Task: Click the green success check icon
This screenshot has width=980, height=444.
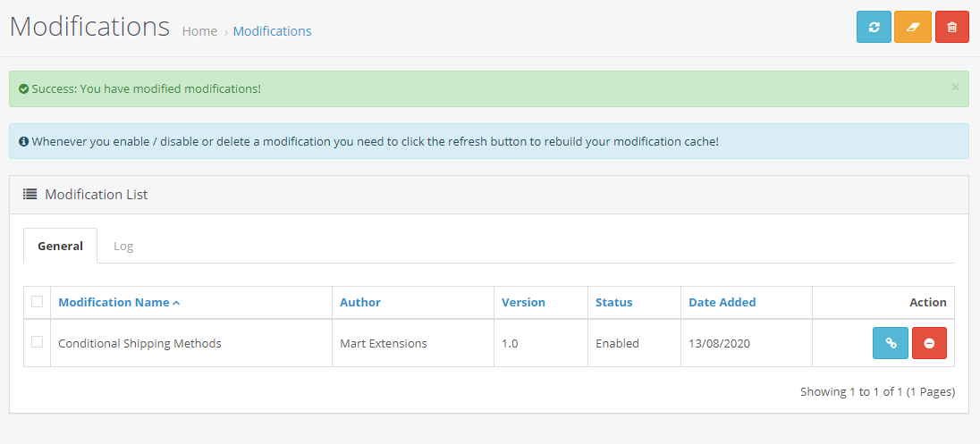Action: pos(23,89)
